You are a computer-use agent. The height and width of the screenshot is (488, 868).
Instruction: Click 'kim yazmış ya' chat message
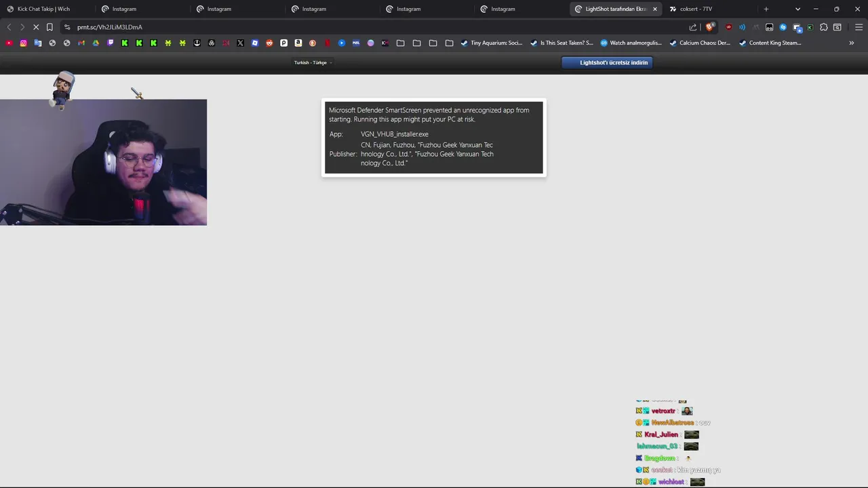coord(698,470)
